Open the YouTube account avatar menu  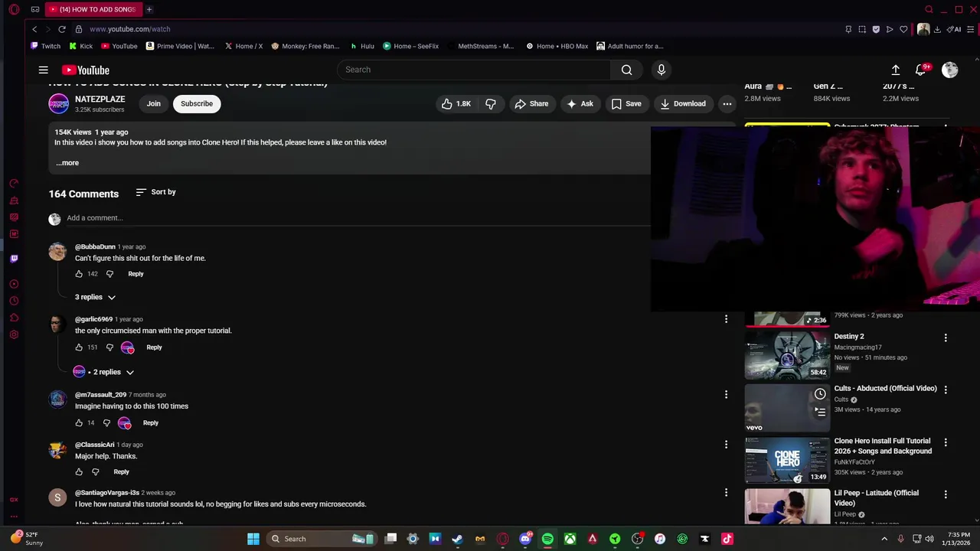pyautogui.click(x=950, y=70)
